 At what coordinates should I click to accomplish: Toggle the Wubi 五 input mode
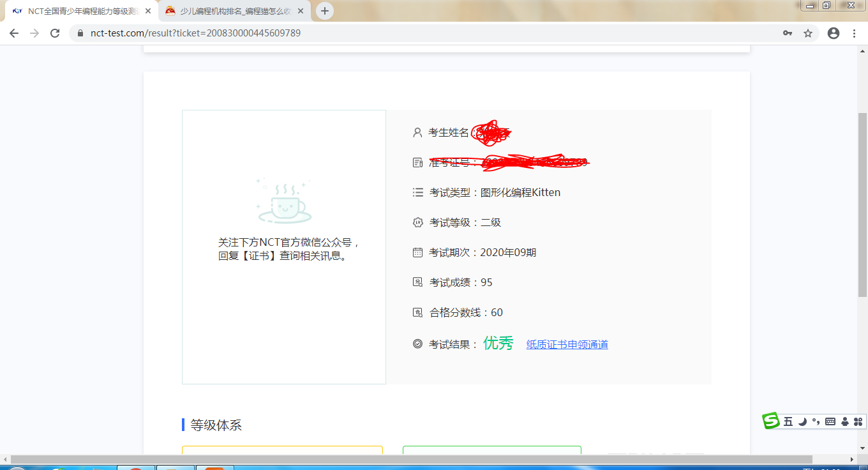pos(788,421)
